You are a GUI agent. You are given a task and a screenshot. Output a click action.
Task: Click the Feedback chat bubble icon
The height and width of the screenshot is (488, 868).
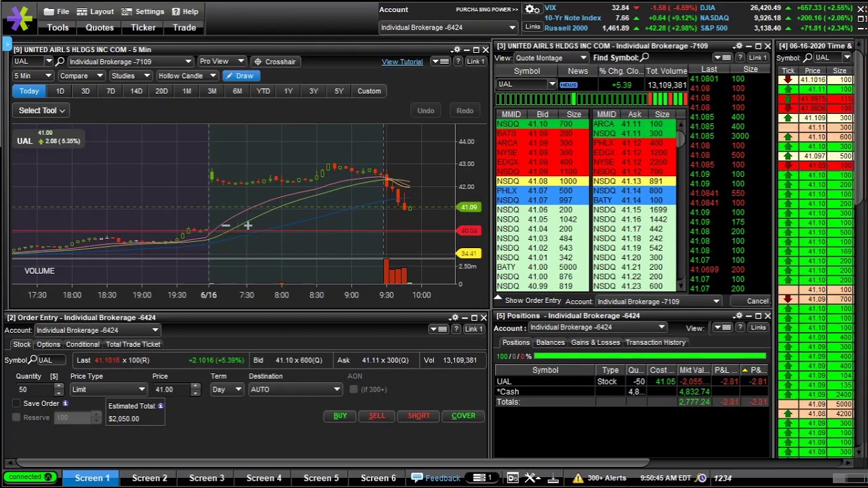(x=417, y=478)
